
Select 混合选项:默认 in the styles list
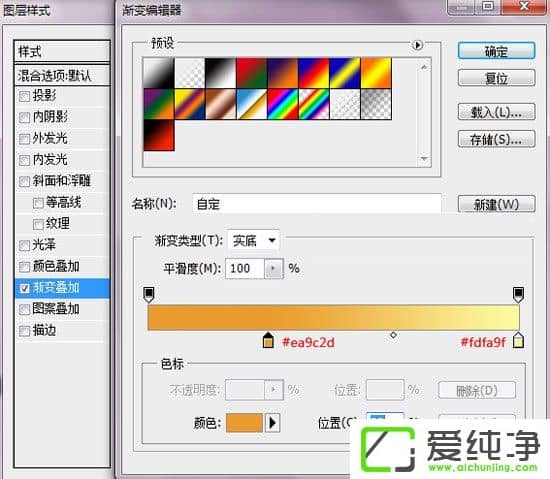pyautogui.click(x=62, y=75)
